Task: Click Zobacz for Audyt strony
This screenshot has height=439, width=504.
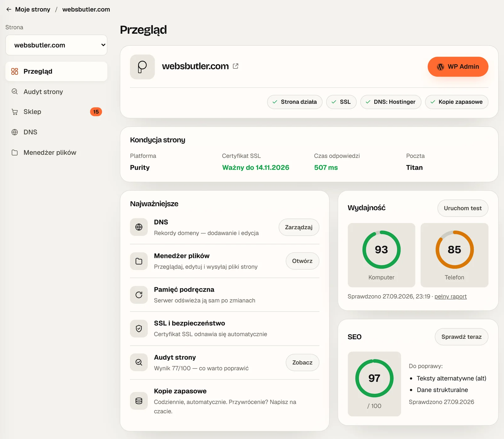Action: 302,362
